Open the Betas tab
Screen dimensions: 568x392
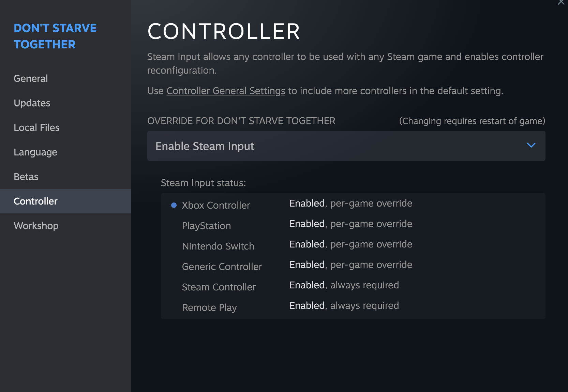(26, 177)
